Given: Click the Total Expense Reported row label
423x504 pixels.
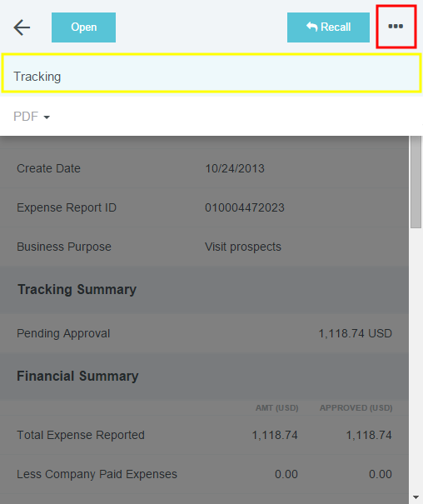Looking at the screenshot, I should (x=81, y=435).
